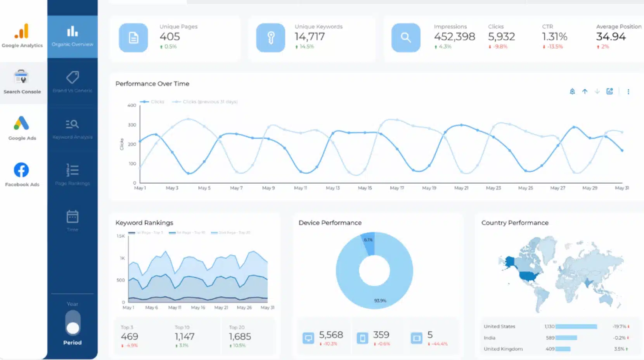Open Keyword Analysis via its magnifier icon

(72, 124)
